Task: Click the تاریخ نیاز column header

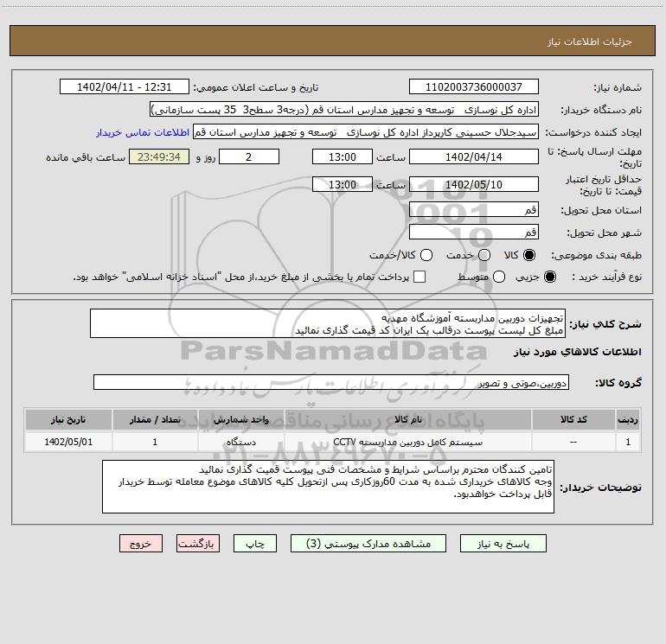Action: click(x=68, y=419)
